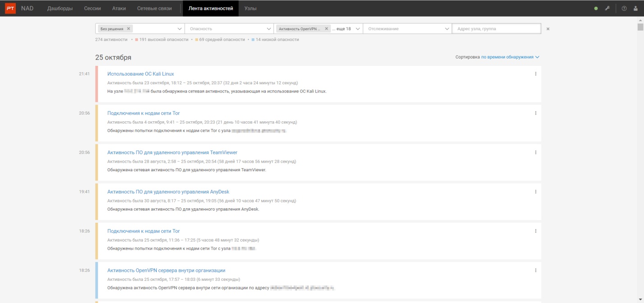The image size is (644, 303).
Task: Click the PT NAD logo icon
Action: pos(10,8)
